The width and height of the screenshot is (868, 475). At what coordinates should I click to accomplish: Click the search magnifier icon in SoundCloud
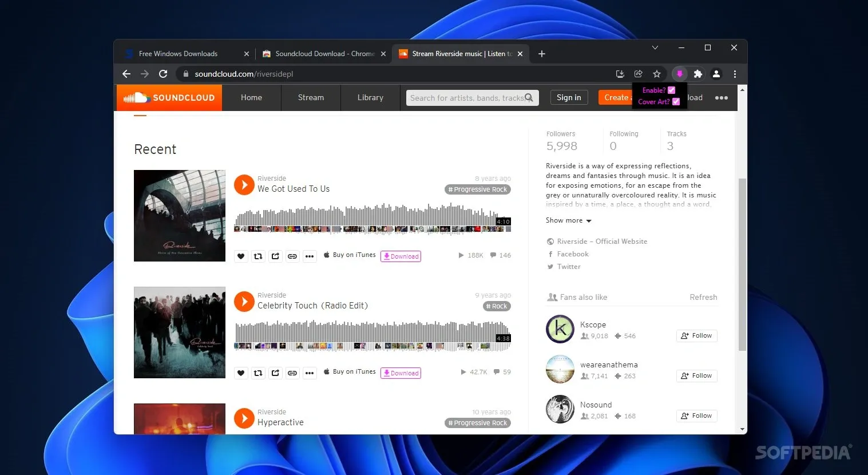tap(529, 98)
